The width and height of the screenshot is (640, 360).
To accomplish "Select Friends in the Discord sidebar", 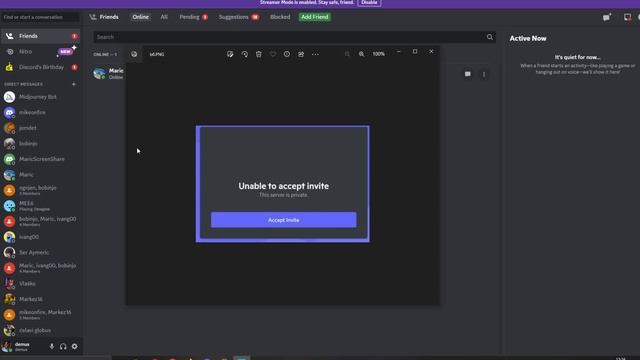I will [40, 36].
